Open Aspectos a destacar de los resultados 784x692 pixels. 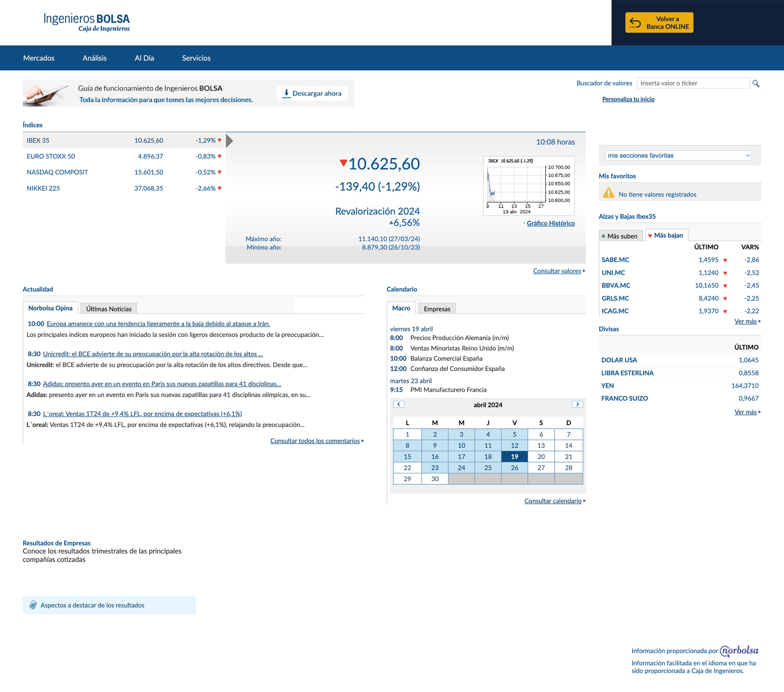coord(109,605)
